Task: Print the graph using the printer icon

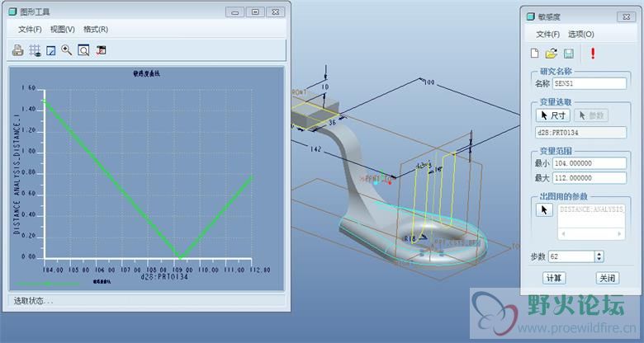Action: click(17, 50)
